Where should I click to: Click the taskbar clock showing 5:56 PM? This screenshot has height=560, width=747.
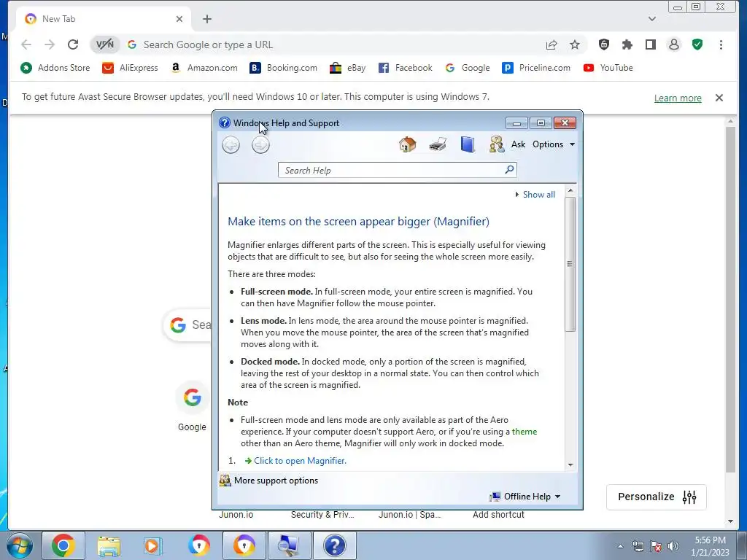pyautogui.click(x=710, y=546)
